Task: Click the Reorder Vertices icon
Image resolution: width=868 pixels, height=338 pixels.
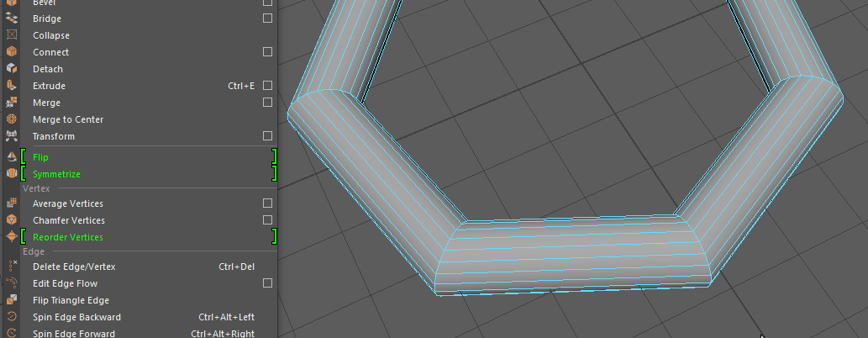Action: (12, 236)
